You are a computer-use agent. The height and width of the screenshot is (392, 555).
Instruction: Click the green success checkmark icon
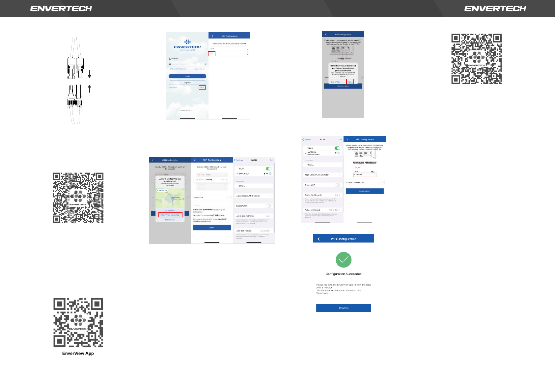point(344,260)
